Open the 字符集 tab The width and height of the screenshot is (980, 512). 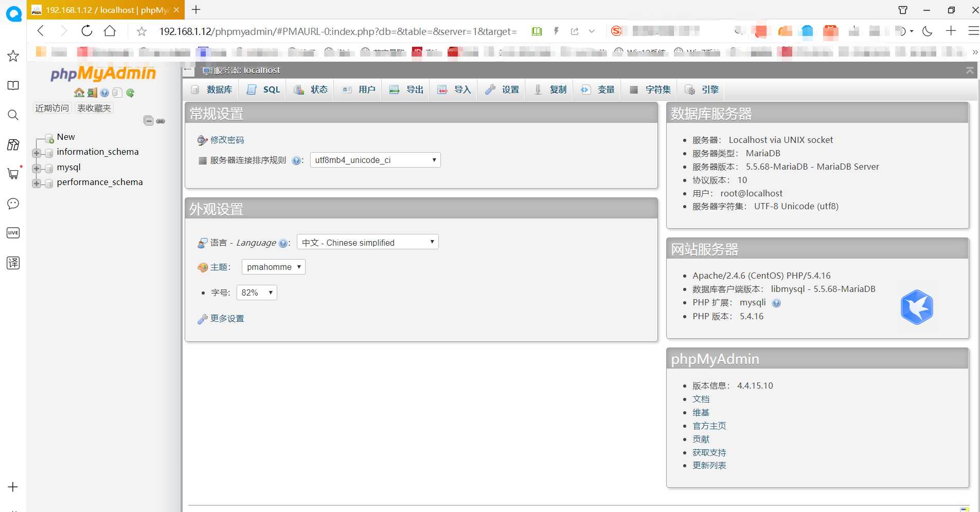[x=650, y=89]
